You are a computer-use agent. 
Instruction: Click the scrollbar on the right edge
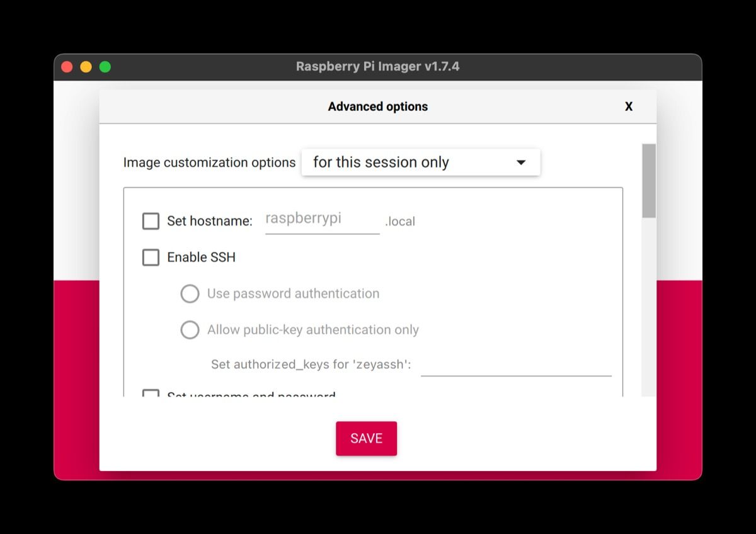pyautogui.click(x=648, y=183)
